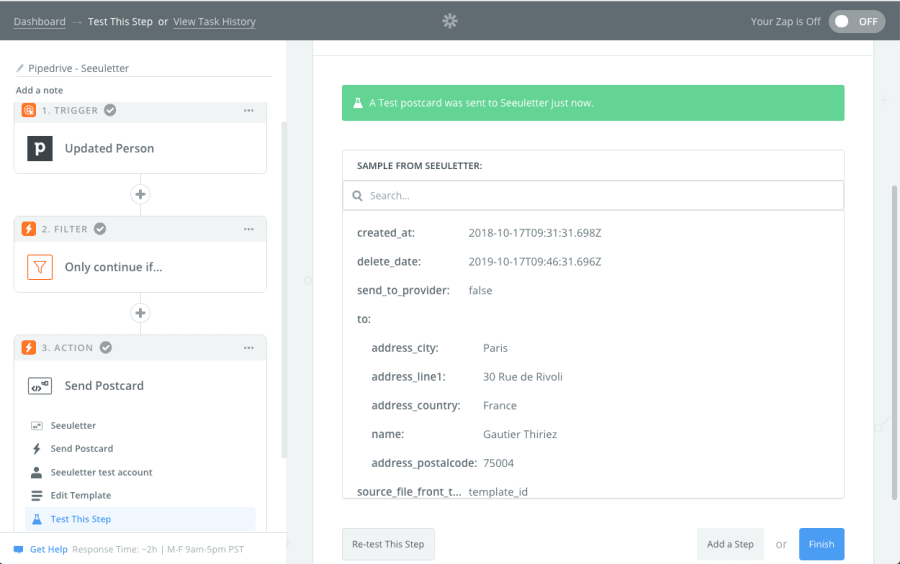Screen dimensions: 900x564
Task: Click the blue Finish button
Action: coord(821,544)
